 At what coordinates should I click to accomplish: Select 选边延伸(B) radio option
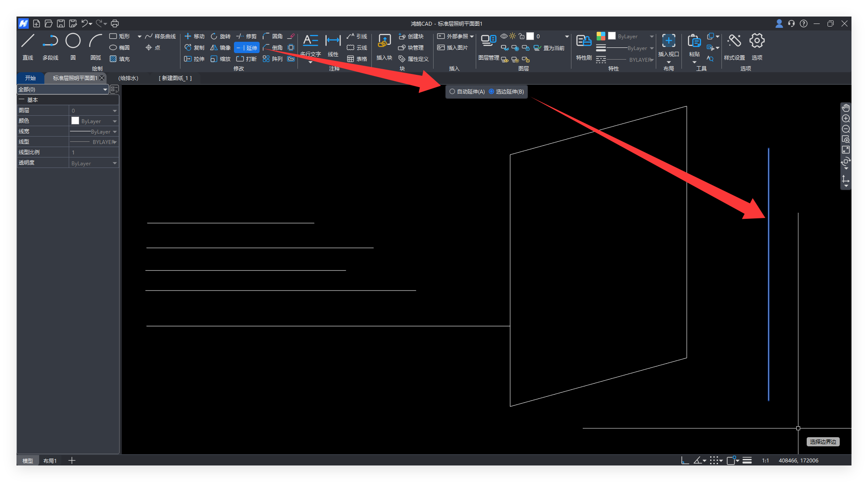coord(491,92)
